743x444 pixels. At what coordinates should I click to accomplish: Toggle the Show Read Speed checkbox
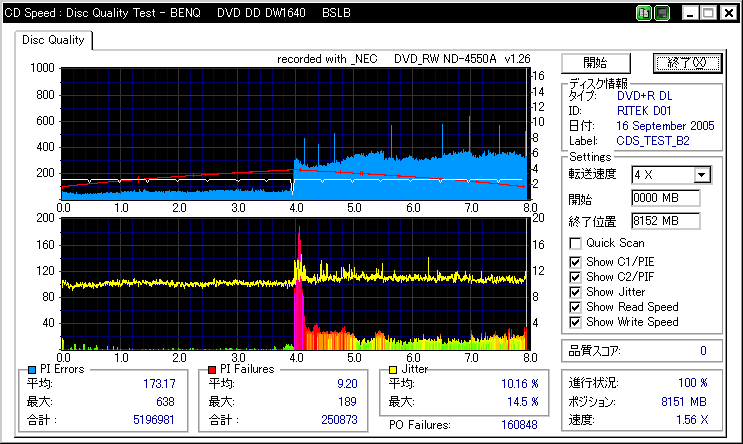(575, 307)
